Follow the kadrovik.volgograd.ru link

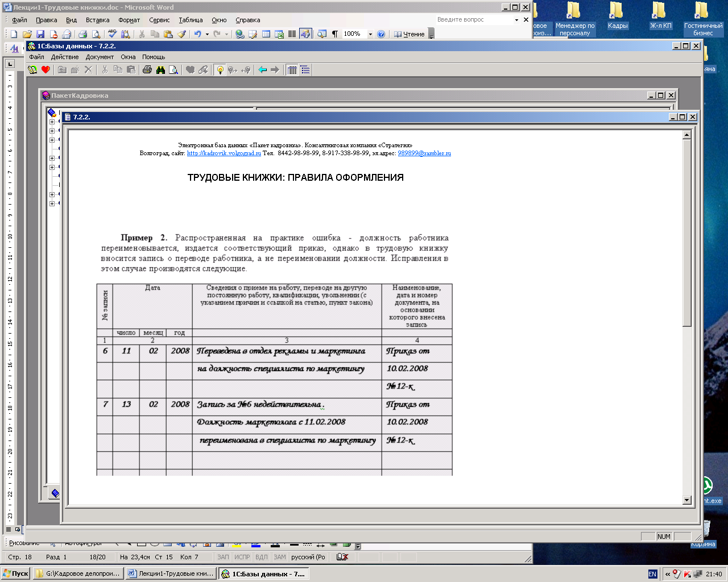[224, 153]
